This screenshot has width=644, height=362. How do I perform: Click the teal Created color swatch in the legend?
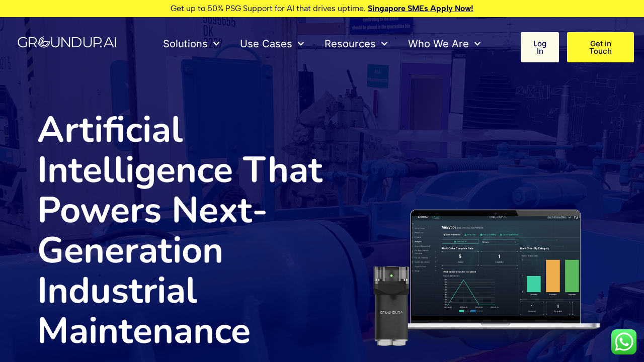(461, 311)
